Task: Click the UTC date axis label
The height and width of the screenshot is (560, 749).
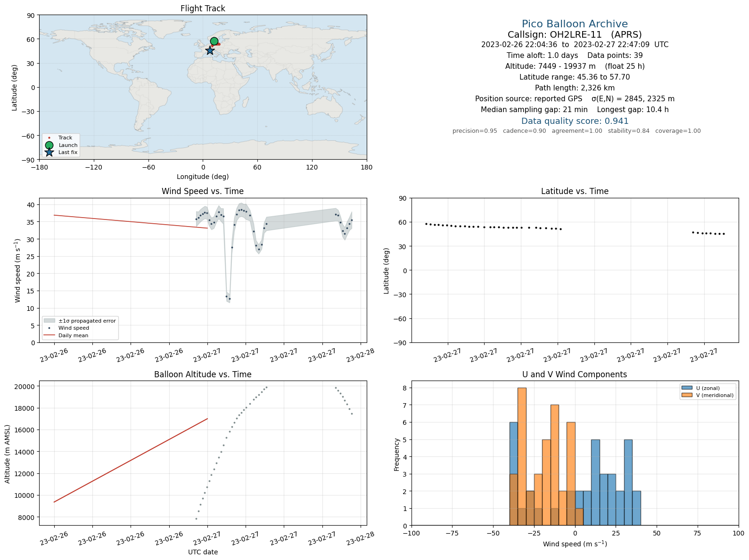Action: (203, 552)
